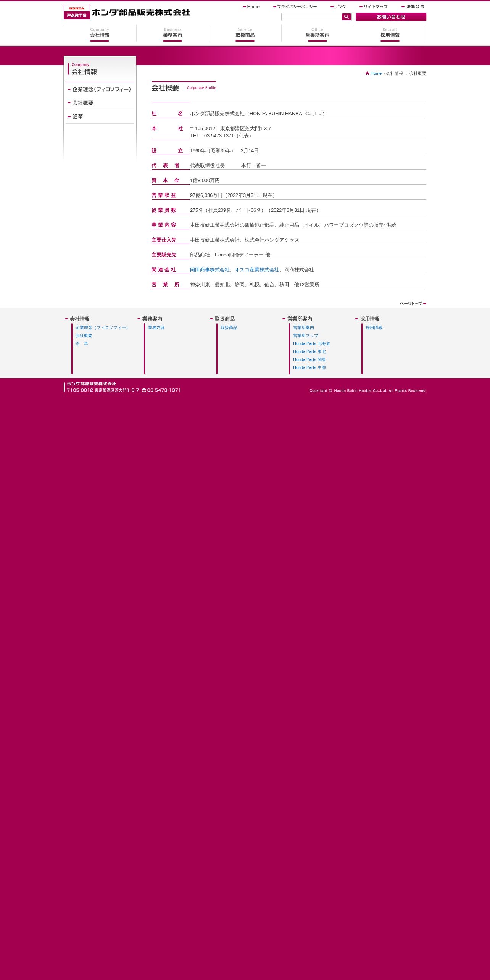Select 沿革 in the sidebar
The height and width of the screenshot is (980, 490).
pyautogui.click(x=100, y=117)
